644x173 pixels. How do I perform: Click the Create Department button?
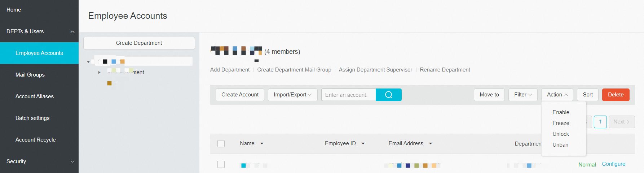(x=139, y=43)
